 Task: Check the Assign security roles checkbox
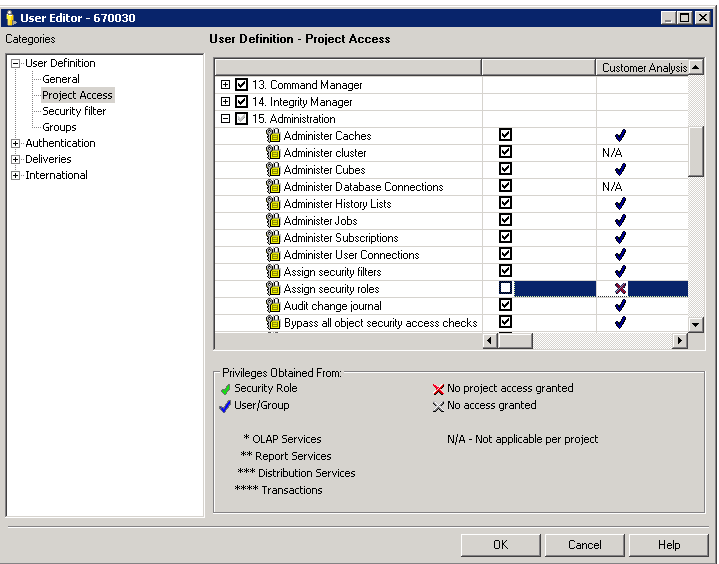click(x=505, y=288)
